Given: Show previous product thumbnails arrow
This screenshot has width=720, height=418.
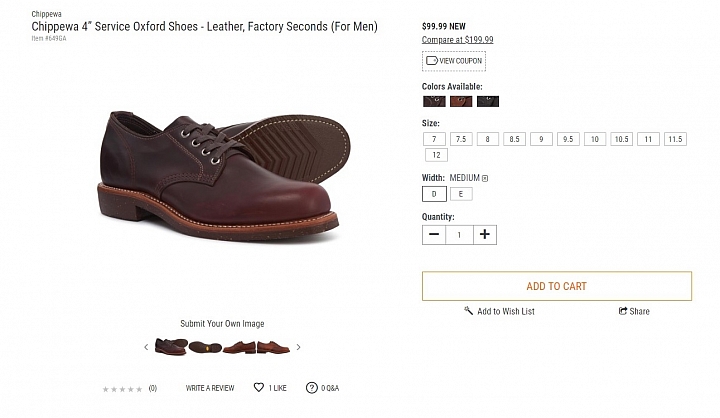Looking at the screenshot, I should click(146, 347).
